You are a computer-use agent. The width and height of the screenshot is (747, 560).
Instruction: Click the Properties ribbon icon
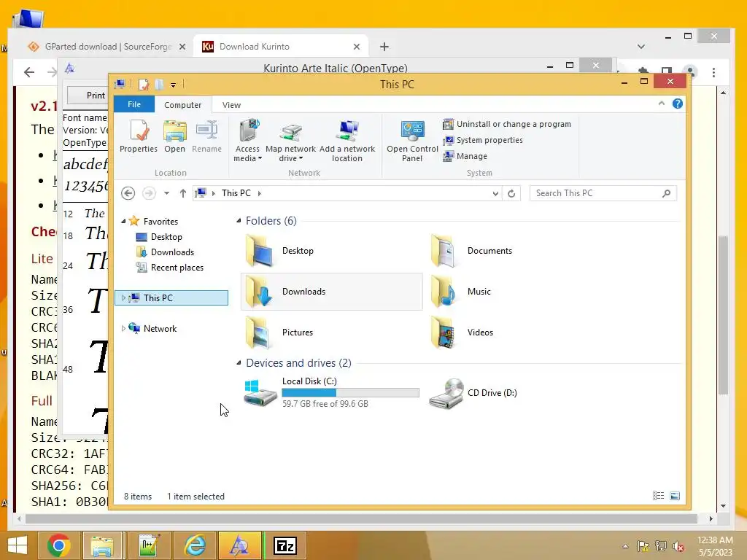[139, 136]
